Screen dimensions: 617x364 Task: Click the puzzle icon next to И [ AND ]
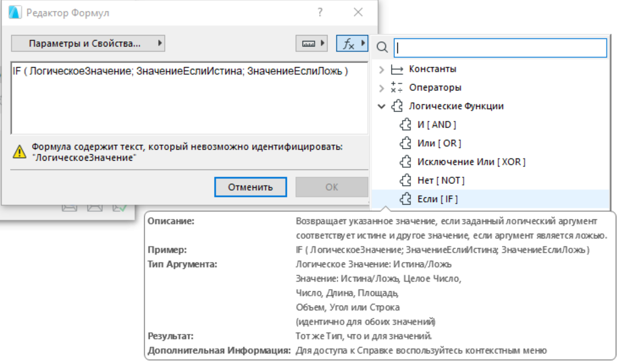pos(406,125)
